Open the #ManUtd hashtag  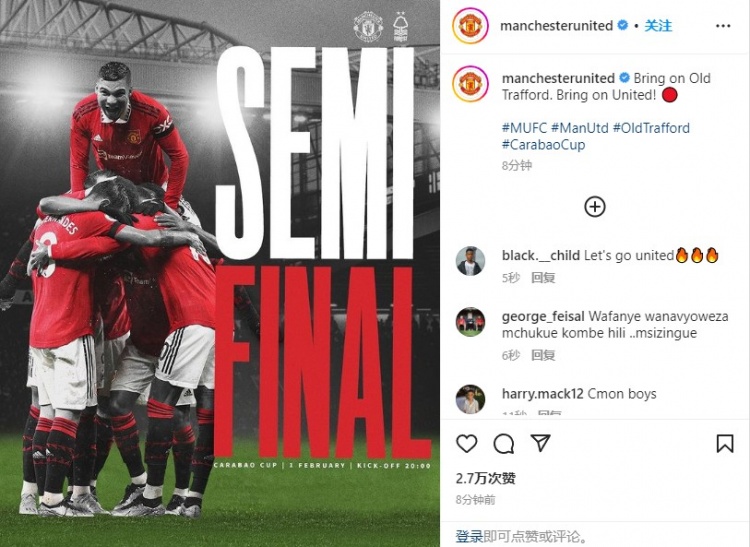[x=580, y=128]
